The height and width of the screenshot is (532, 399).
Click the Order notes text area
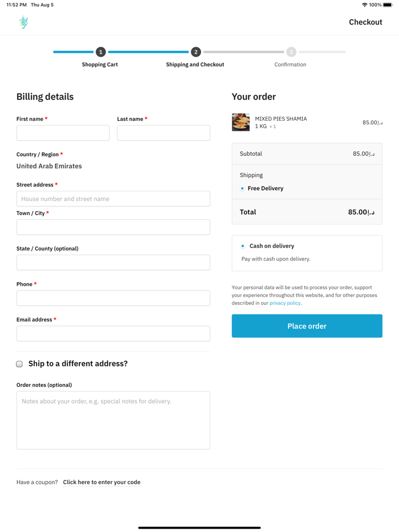113,420
